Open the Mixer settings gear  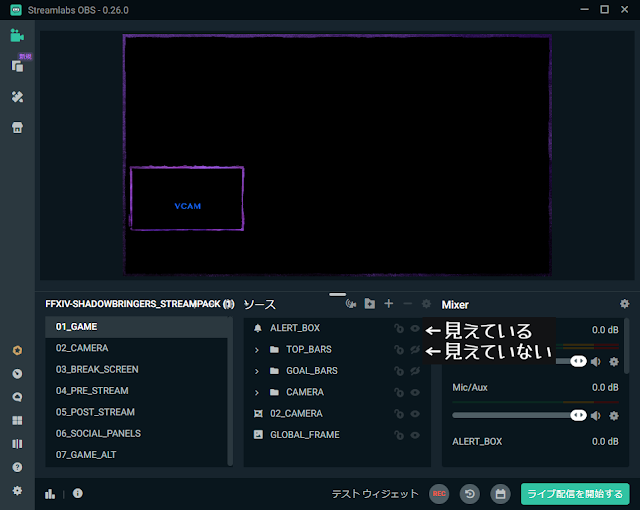[x=624, y=304]
